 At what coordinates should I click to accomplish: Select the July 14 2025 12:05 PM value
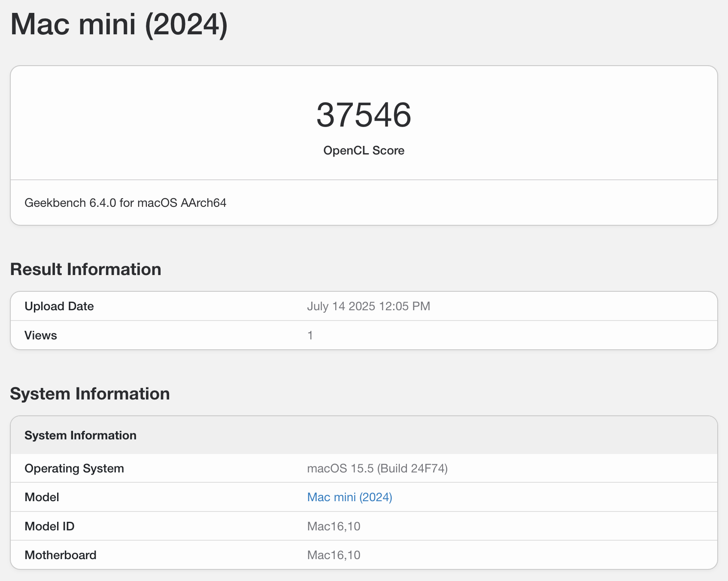tap(369, 306)
